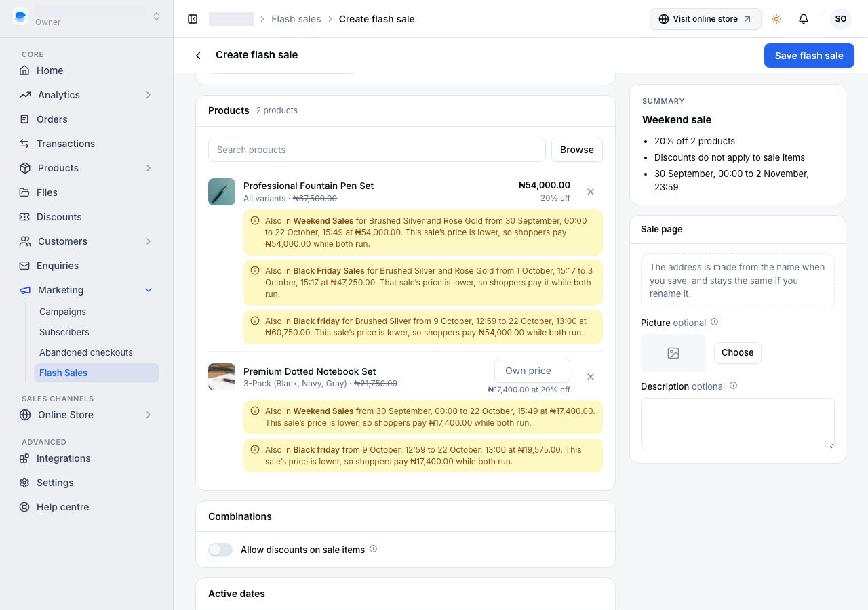Click Browse products button

(x=577, y=150)
